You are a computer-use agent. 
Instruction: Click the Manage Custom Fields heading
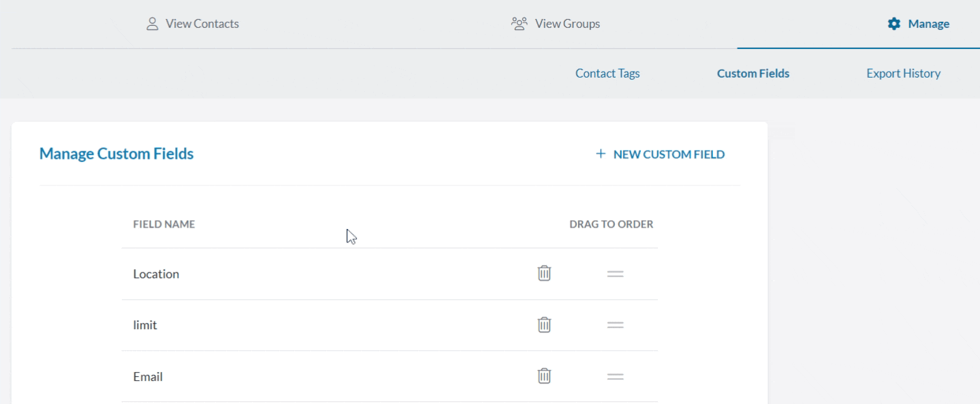coord(116,154)
